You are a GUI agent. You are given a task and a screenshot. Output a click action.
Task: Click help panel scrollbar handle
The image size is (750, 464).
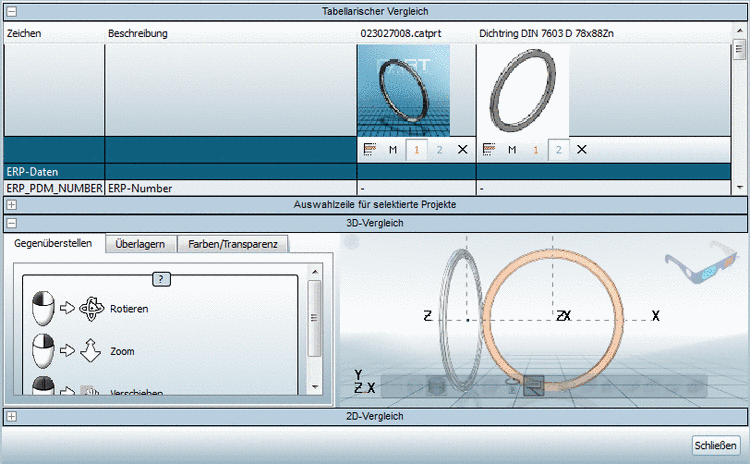(314, 318)
